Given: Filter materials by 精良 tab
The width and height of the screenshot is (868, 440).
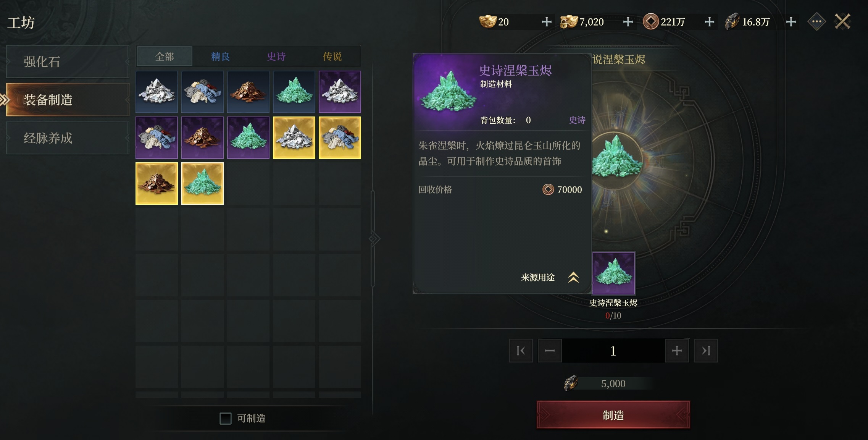Looking at the screenshot, I should [x=220, y=57].
